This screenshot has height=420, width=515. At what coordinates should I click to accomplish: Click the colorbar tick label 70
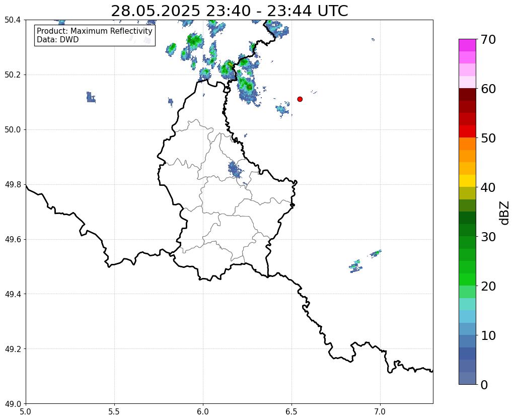pos(488,39)
